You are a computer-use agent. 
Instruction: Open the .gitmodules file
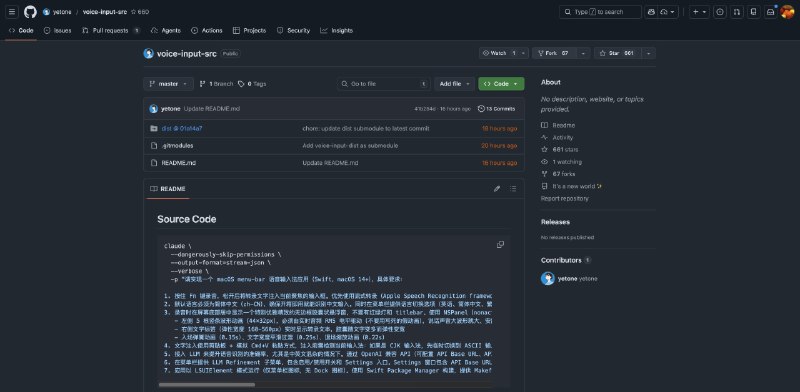(x=177, y=146)
